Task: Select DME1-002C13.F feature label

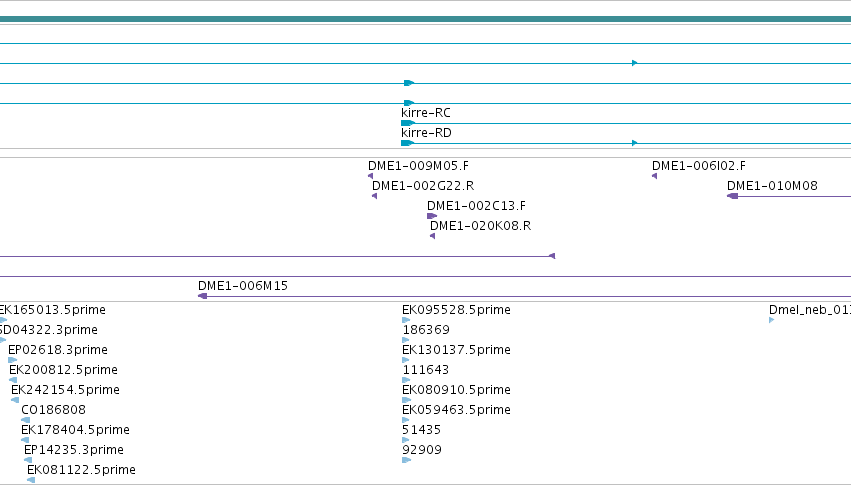Action: pos(476,206)
